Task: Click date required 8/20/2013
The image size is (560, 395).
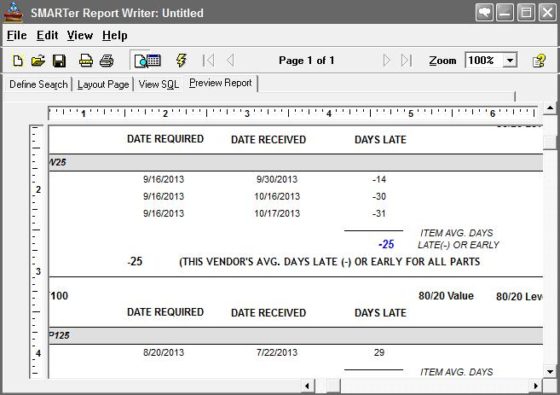Action: [164, 352]
